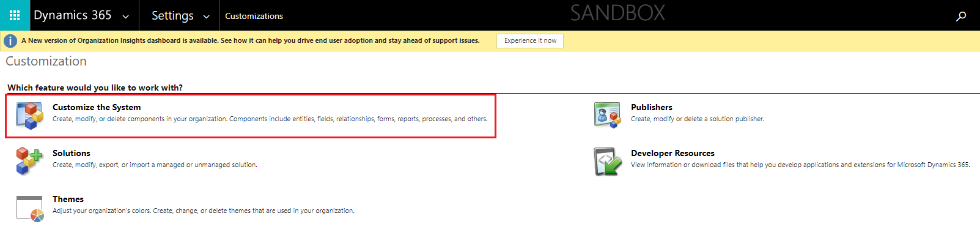Click the 'View information or download files' description

pyautogui.click(x=800, y=165)
